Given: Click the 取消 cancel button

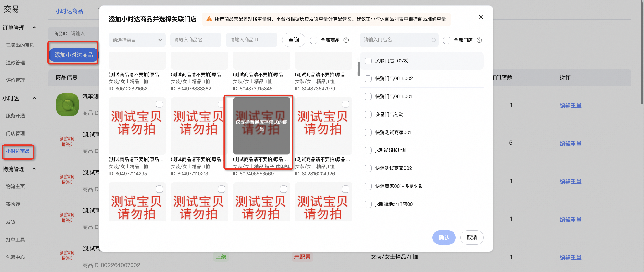Looking at the screenshot, I should pos(472,238).
